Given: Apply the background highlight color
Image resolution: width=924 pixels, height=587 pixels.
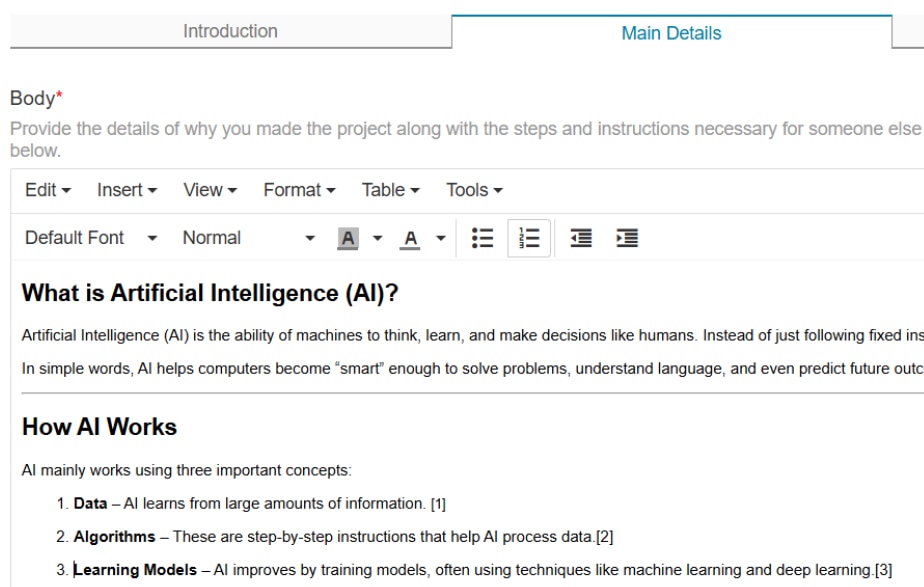Looking at the screenshot, I should coord(348,238).
